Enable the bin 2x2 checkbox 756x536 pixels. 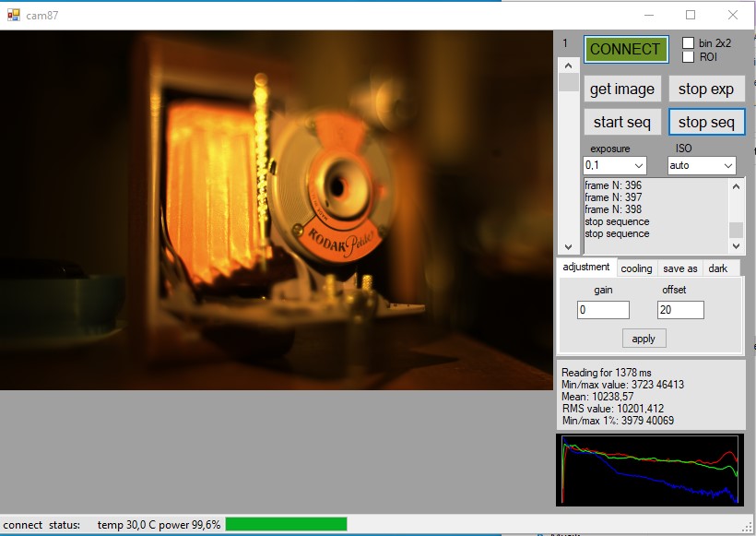(x=688, y=43)
